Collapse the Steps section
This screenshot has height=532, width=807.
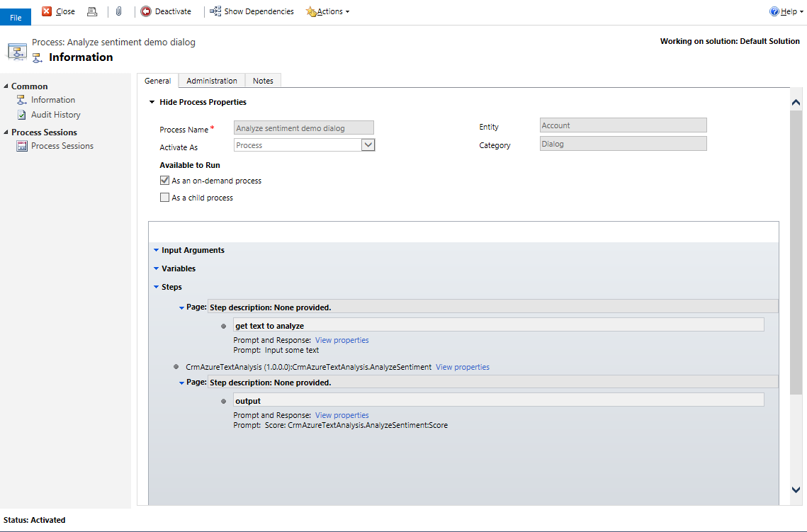156,287
